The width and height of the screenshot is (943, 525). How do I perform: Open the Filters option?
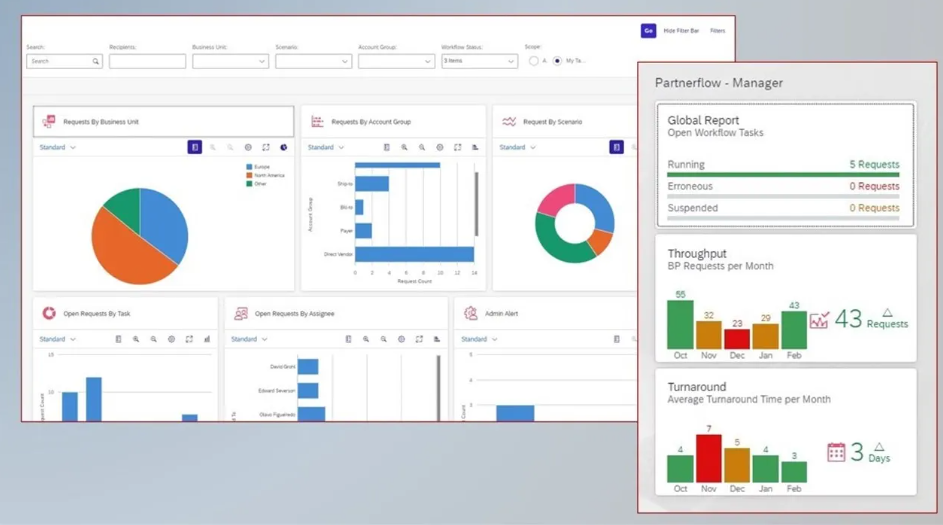coord(718,31)
